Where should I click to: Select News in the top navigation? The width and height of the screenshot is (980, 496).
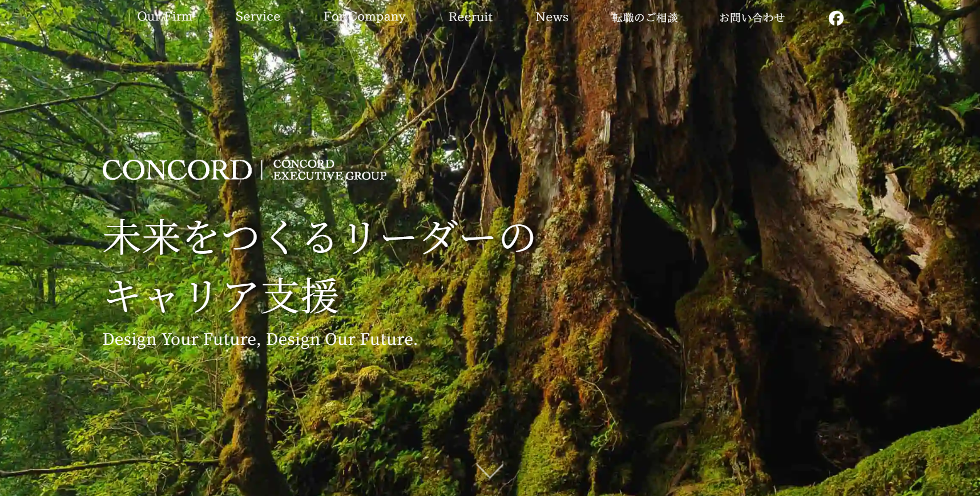pos(551,17)
